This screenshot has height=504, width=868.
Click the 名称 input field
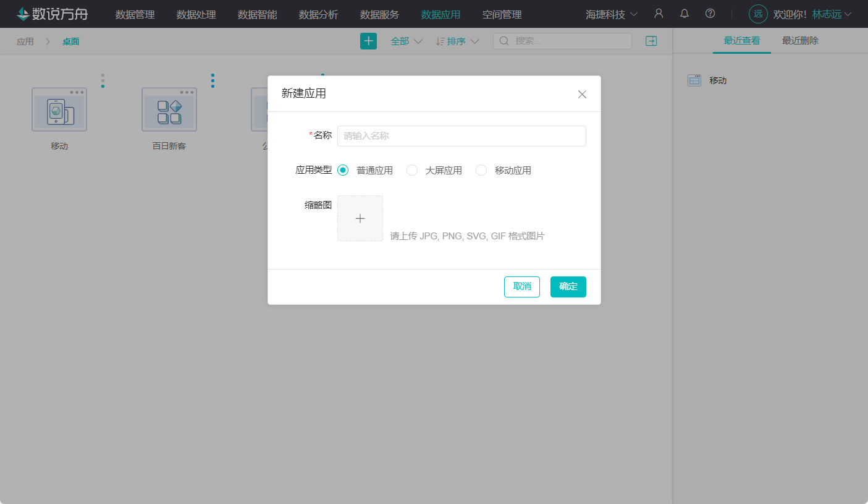461,136
